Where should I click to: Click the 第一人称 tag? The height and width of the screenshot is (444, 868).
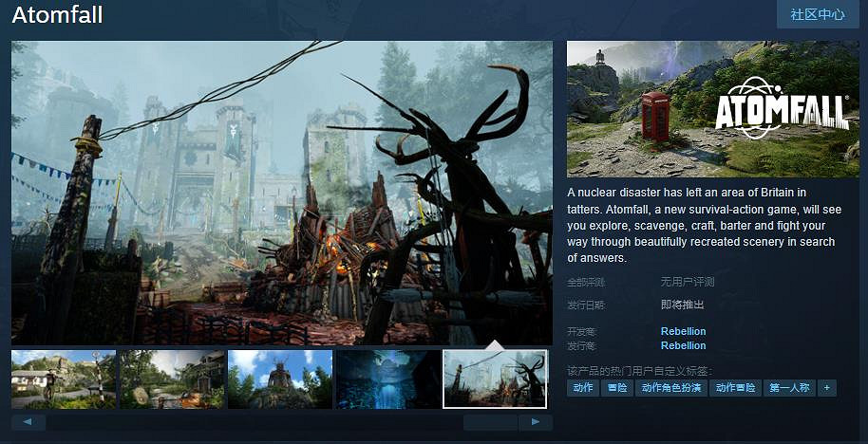789,388
